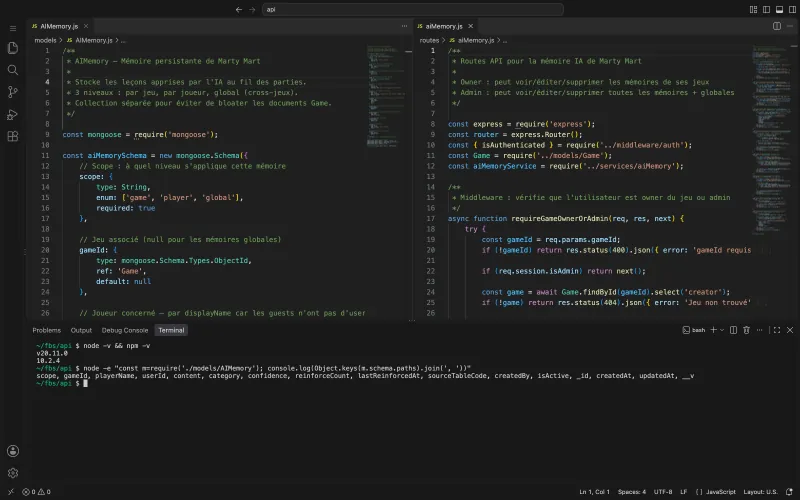Click the bash terminal profile label
800x500 pixels.
[x=694, y=330]
